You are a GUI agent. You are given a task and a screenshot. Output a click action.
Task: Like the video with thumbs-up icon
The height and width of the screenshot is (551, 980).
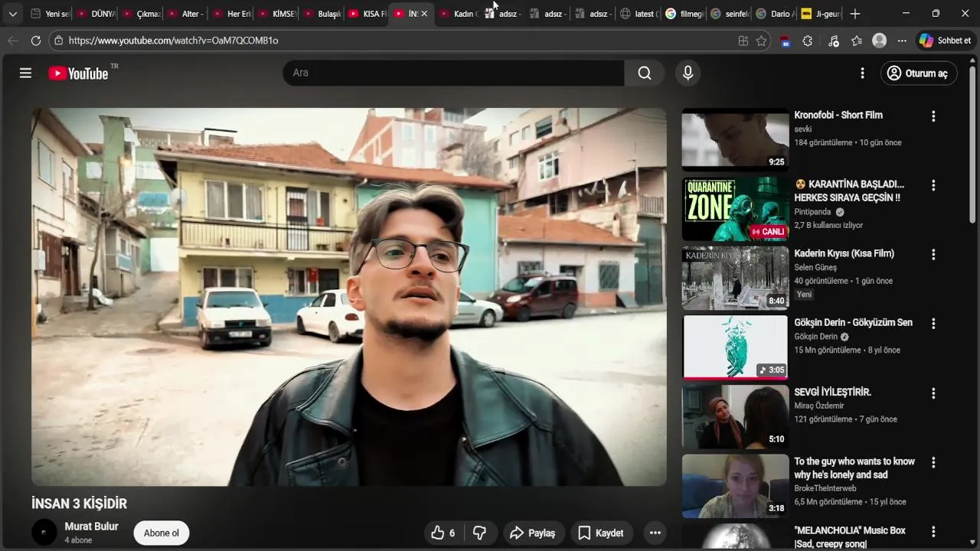[443, 533]
